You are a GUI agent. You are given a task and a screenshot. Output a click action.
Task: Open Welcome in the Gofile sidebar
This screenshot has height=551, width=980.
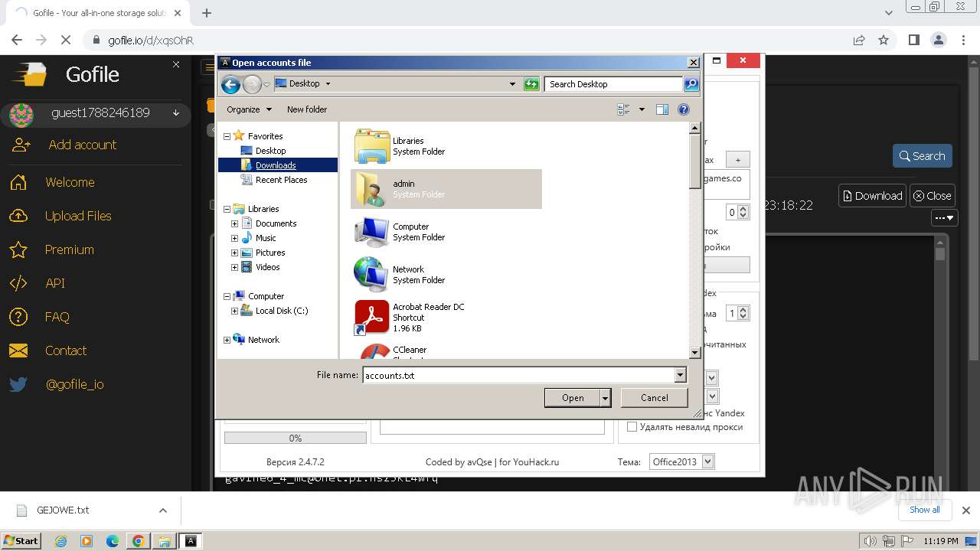tap(70, 182)
